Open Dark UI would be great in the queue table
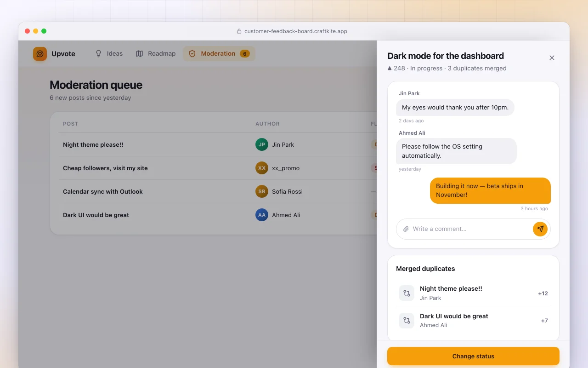 [96, 215]
